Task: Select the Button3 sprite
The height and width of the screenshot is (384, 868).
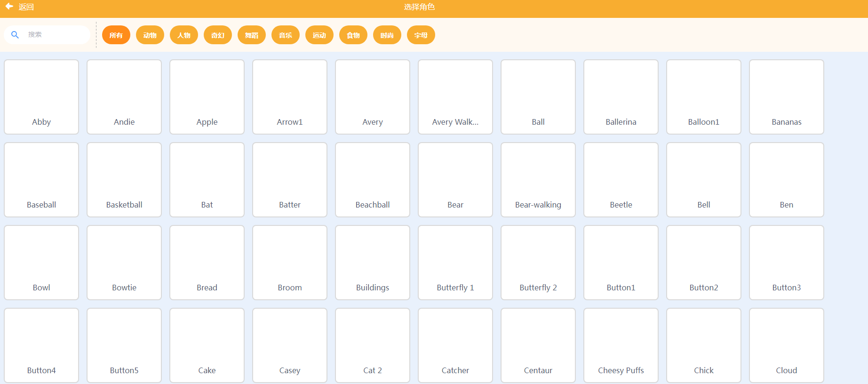Action: (787, 263)
